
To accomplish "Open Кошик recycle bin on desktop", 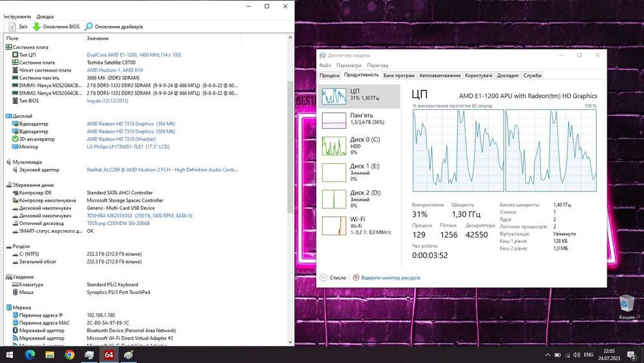I will pyautogui.click(x=627, y=307).
